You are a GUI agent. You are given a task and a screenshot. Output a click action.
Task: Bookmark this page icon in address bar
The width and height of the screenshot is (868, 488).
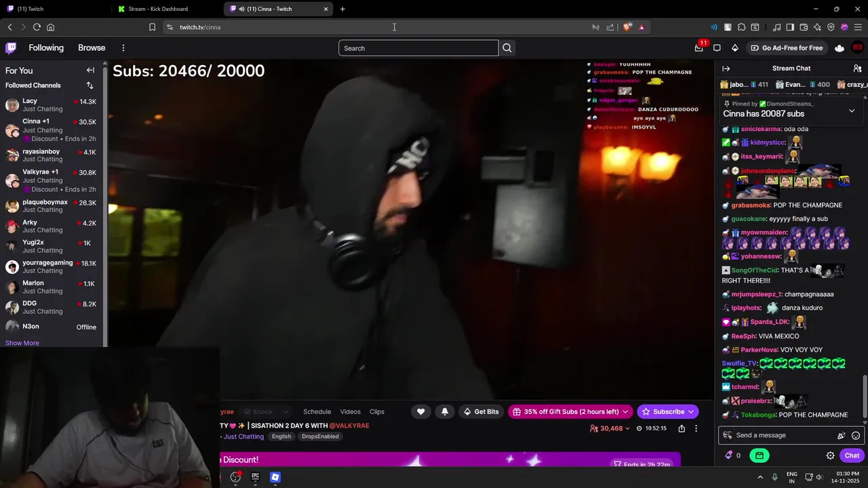(152, 27)
